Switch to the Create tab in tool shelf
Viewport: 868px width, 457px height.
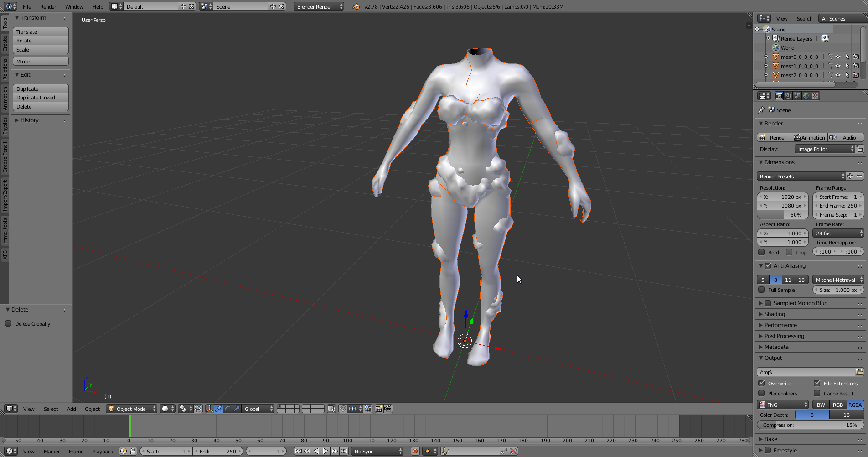[x=5, y=44]
